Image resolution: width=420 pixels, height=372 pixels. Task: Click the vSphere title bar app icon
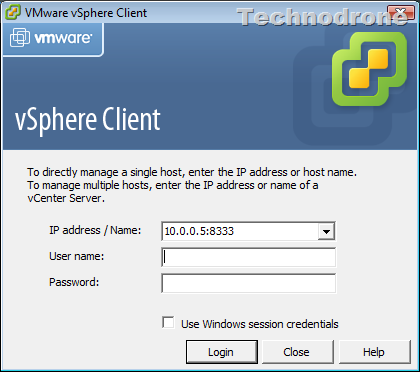click(13, 13)
